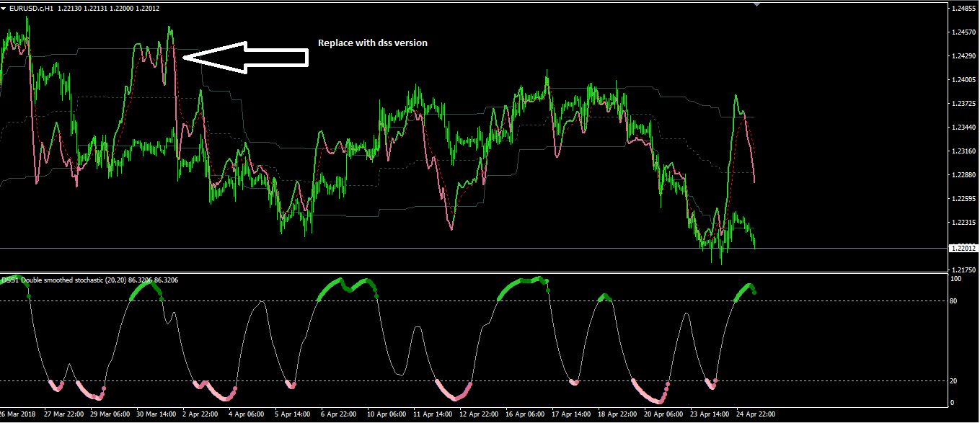Viewport: 980px width, 423px height.
Task: Click the 16 Apr 06:00 date on time axis
Action: point(525,414)
